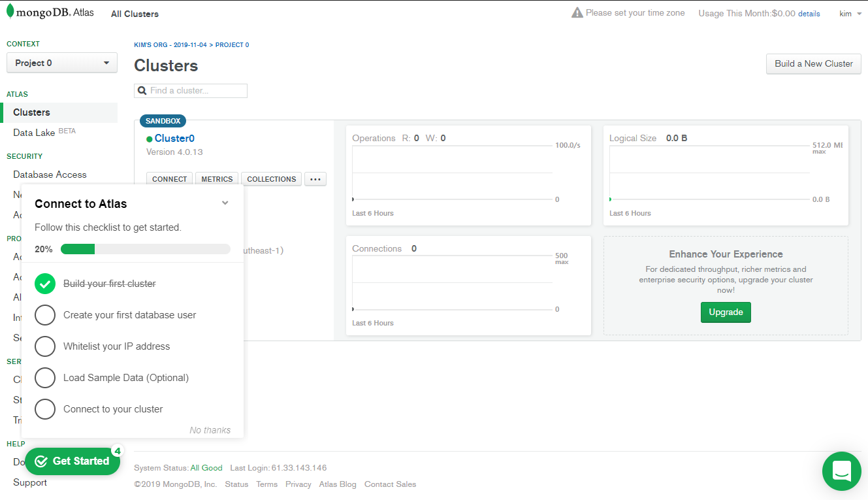Open the kim user account dropdown
The image size is (868, 500).
(x=850, y=14)
